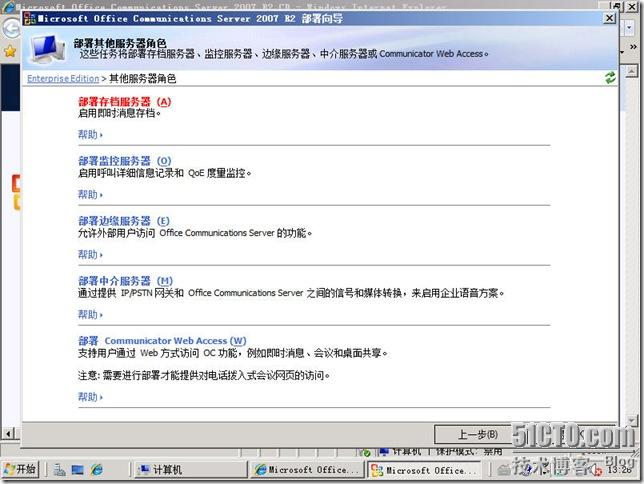Open the 部署监控服务器 (O) link
644x484 pixels.
124,161
